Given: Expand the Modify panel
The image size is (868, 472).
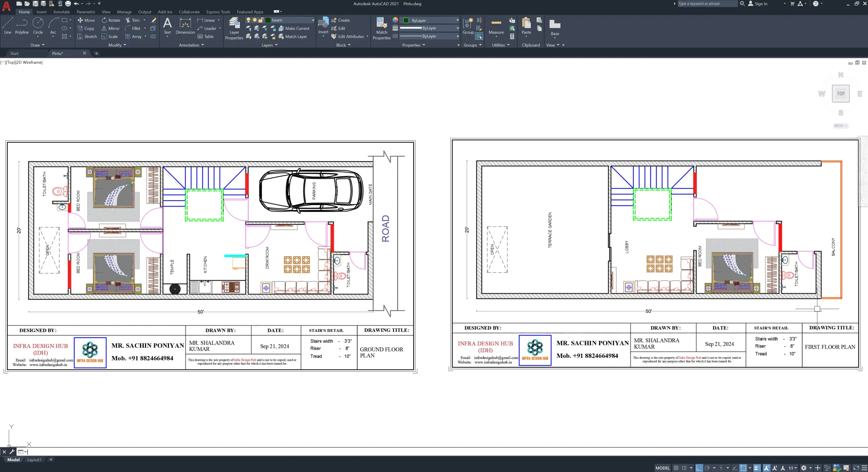Looking at the screenshot, I should coord(117,45).
